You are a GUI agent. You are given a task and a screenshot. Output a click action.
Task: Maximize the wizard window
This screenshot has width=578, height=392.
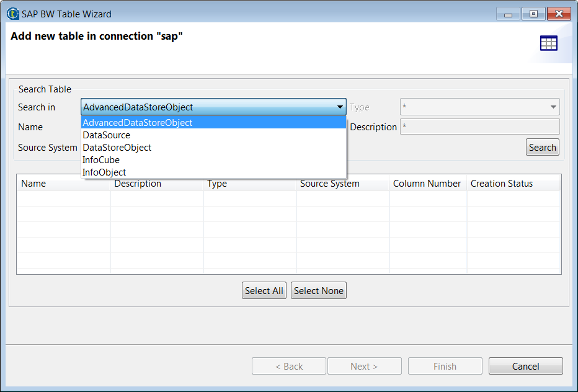(x=533, y=14)
